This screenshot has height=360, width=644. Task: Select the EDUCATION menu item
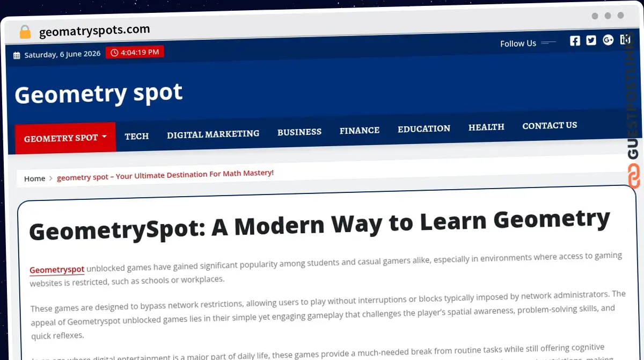click(424, 128)
